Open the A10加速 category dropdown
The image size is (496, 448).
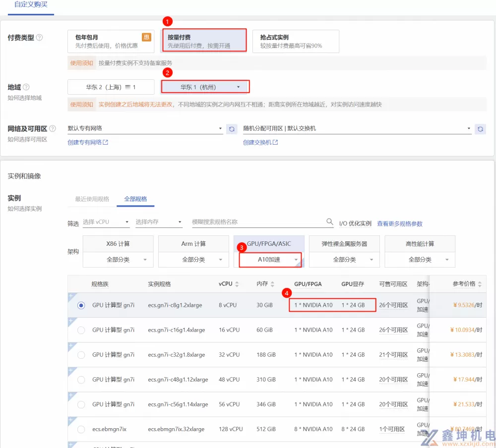[270, 260]
